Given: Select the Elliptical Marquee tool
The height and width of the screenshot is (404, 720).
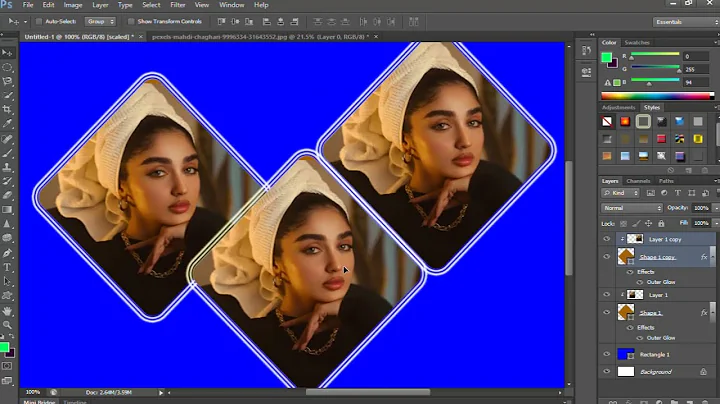Looking at the screenshot, I should [7, 67].
